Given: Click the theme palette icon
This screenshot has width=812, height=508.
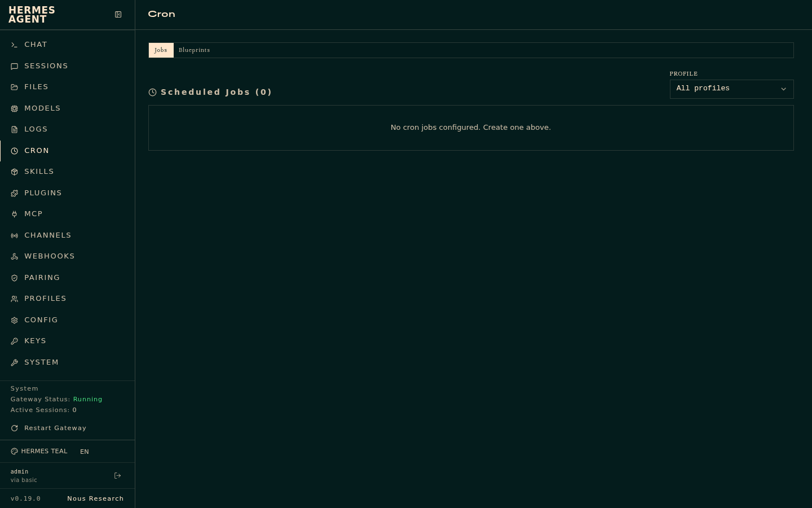Looking at the screenshot, I should click(15, 452).
